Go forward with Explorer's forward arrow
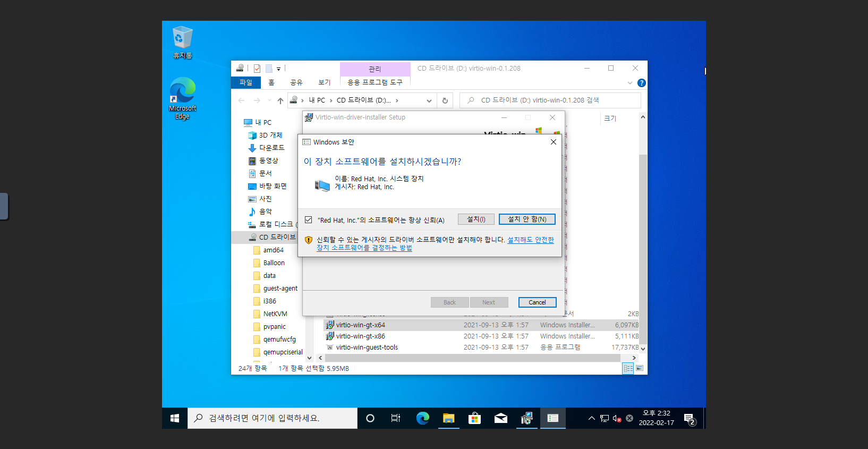 point(257,100)
